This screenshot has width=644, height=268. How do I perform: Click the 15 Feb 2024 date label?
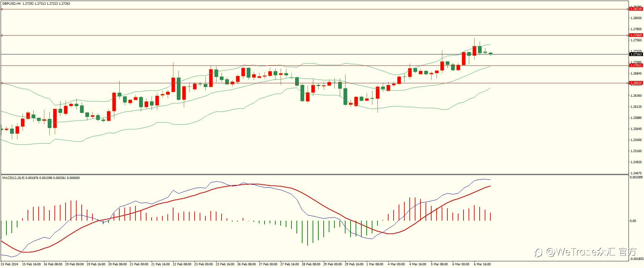point(9,264)
